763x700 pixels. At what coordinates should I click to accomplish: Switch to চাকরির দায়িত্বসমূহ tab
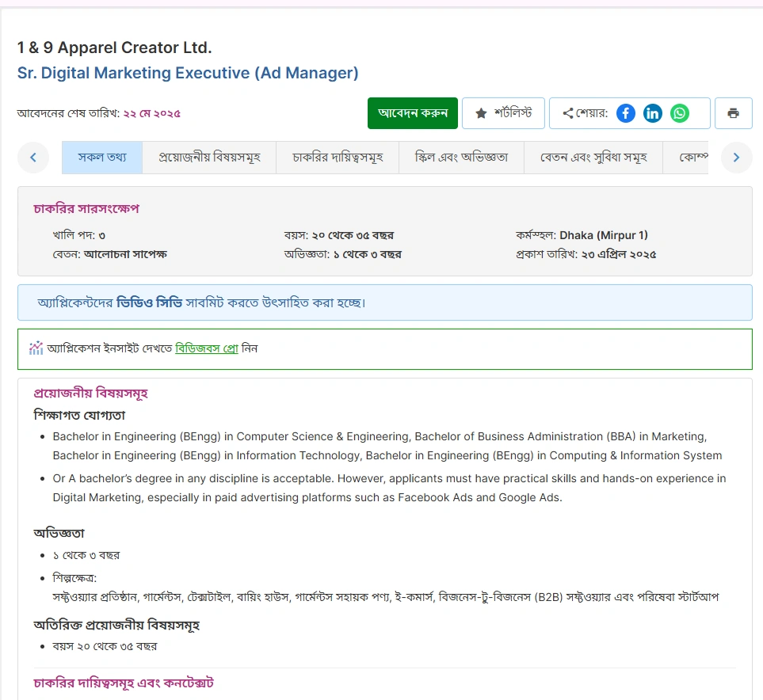338,157
